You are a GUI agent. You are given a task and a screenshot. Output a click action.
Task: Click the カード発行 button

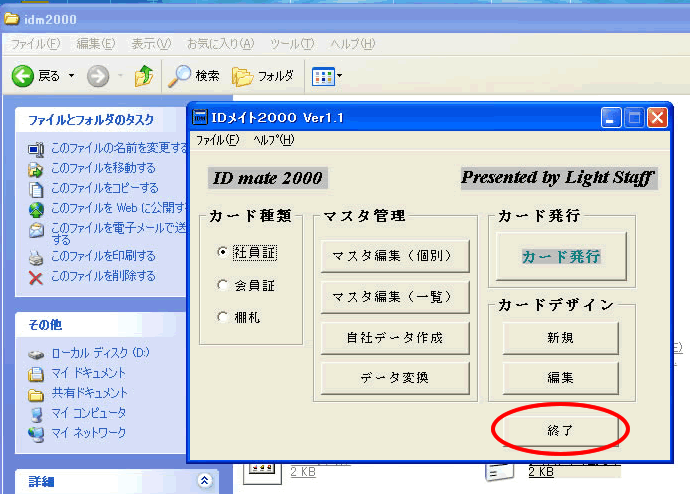(x=561, y=256)
